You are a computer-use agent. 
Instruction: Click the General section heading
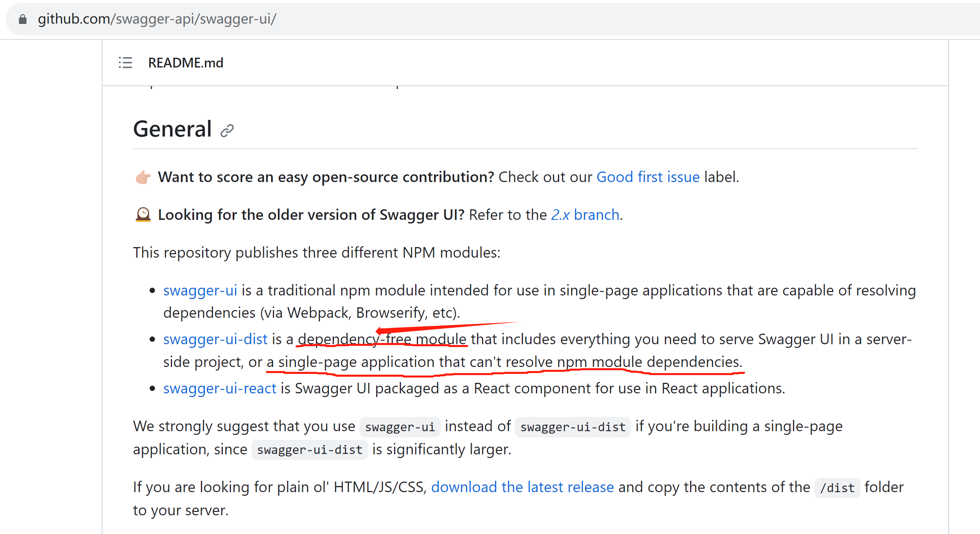click(172, 129)
